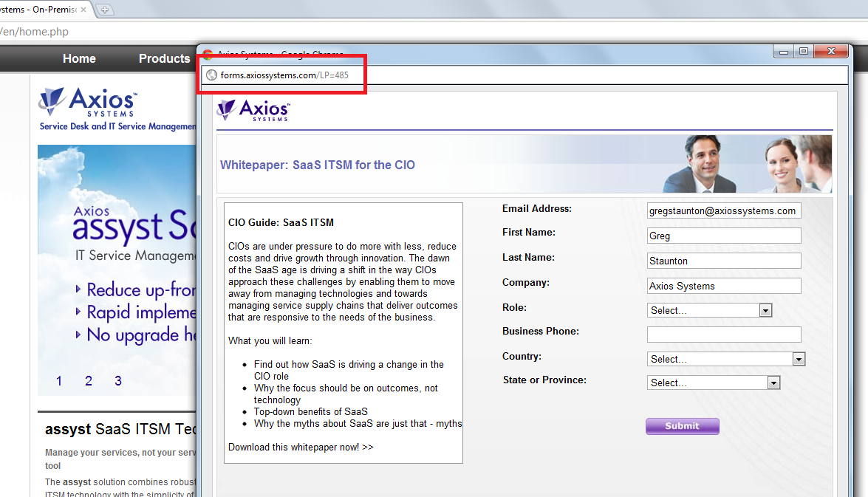Click 'What you will learn:' text

pyautogui.click(x=270, y=341)
